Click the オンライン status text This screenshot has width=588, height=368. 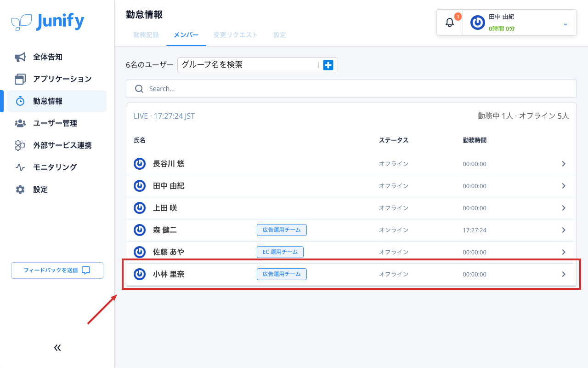[394, 230]
